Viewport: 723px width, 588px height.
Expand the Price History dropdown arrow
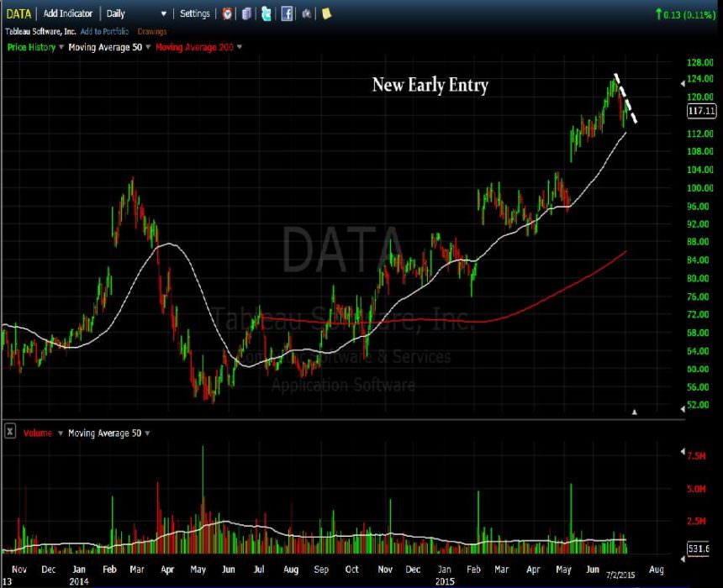61,47
